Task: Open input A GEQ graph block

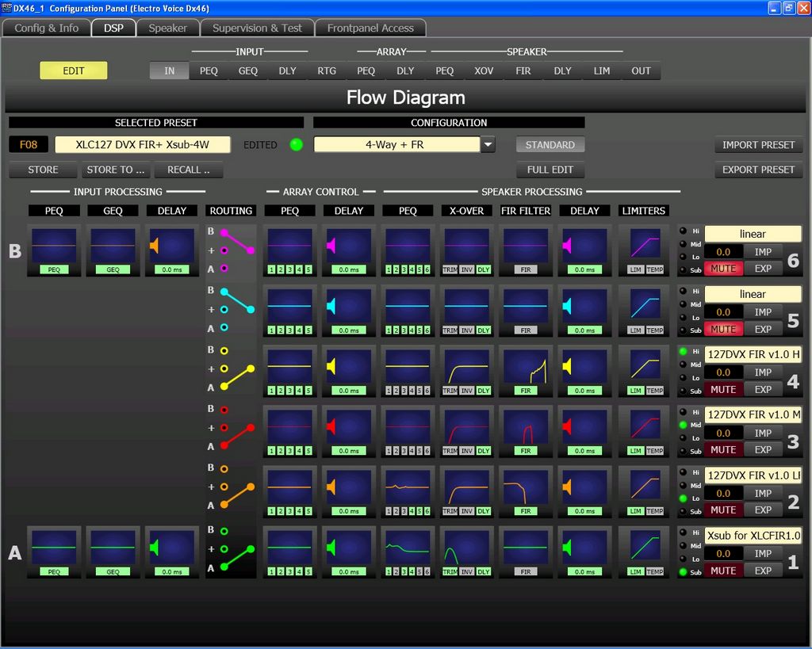Action: point(113,552)
